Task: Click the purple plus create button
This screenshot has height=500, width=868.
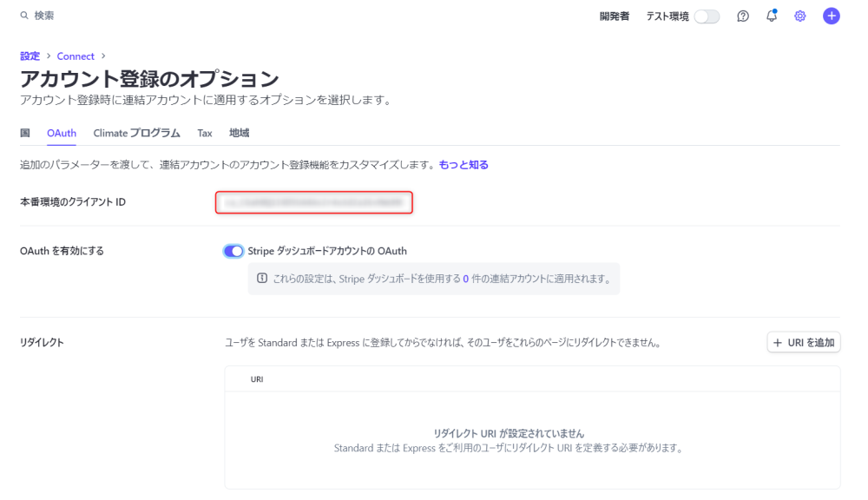Action: pos(832,16)
